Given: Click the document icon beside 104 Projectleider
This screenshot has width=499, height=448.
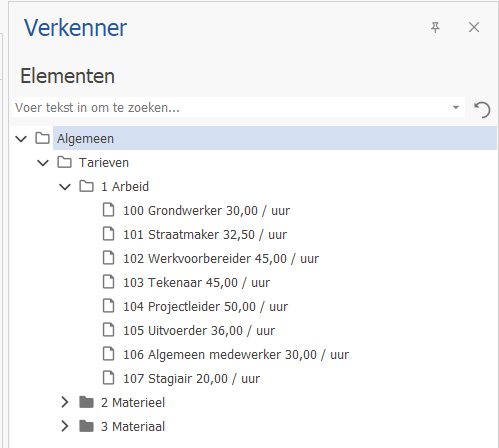Looking at the screenshot, I should [108, 306].
